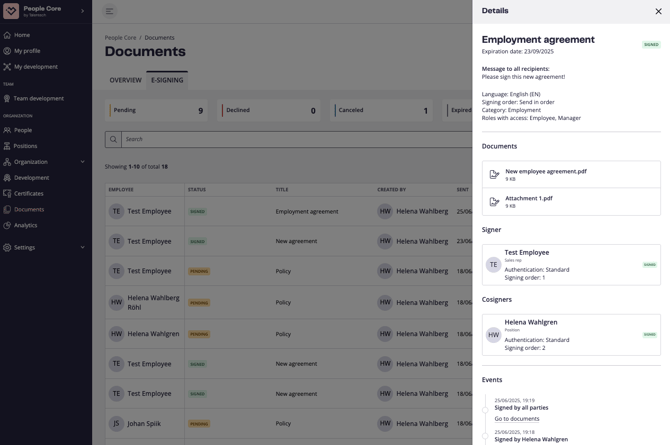Click the Team development sidebar icon
The height and width of the screenshot is (445, 670).
coord(7,99)
